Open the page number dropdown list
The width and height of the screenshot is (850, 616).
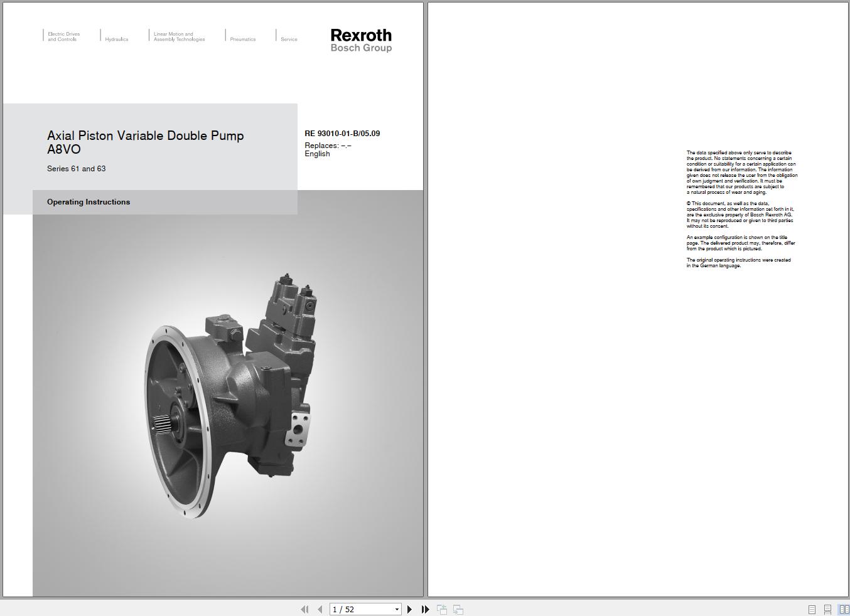[x=397, y=609]
